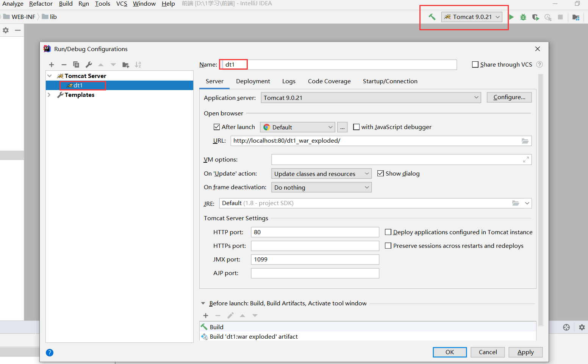
Task: Open the VCS menu
Action: tap(122, 3)
